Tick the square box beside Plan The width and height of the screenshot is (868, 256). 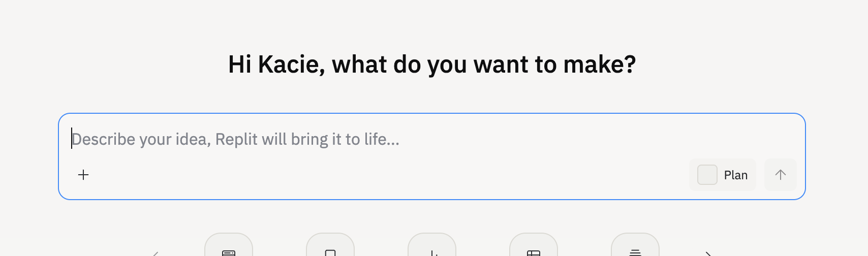click(707, 175)
